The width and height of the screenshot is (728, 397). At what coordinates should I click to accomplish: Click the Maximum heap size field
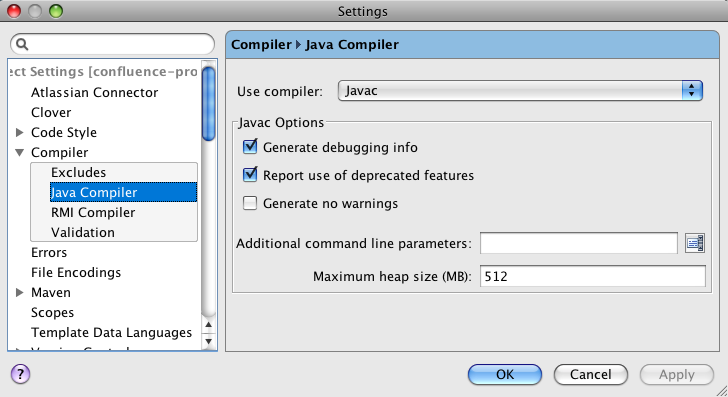(592, 276)
